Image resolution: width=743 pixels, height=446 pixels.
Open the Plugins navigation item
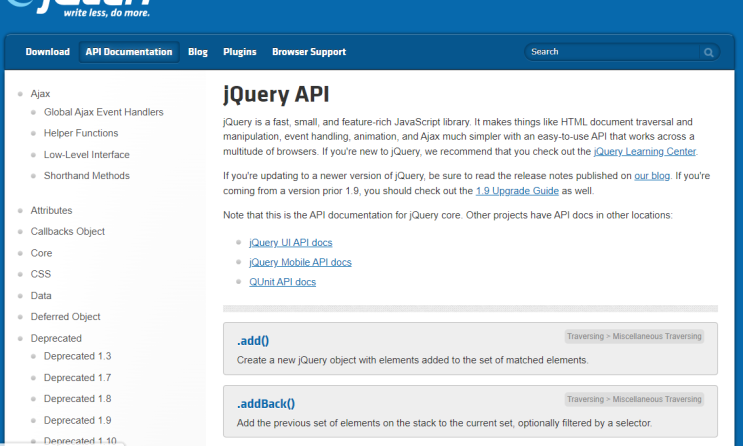click(x=240, y=52)
